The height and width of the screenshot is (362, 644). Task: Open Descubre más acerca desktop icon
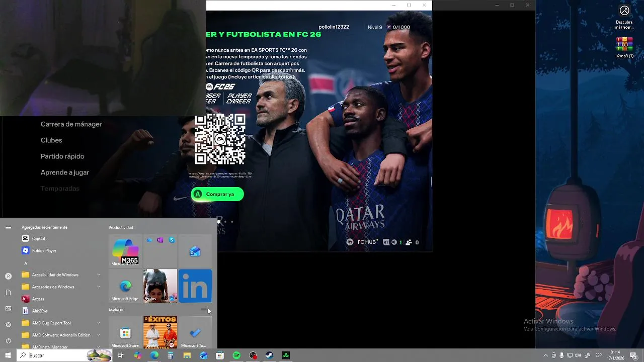[624, 18]
